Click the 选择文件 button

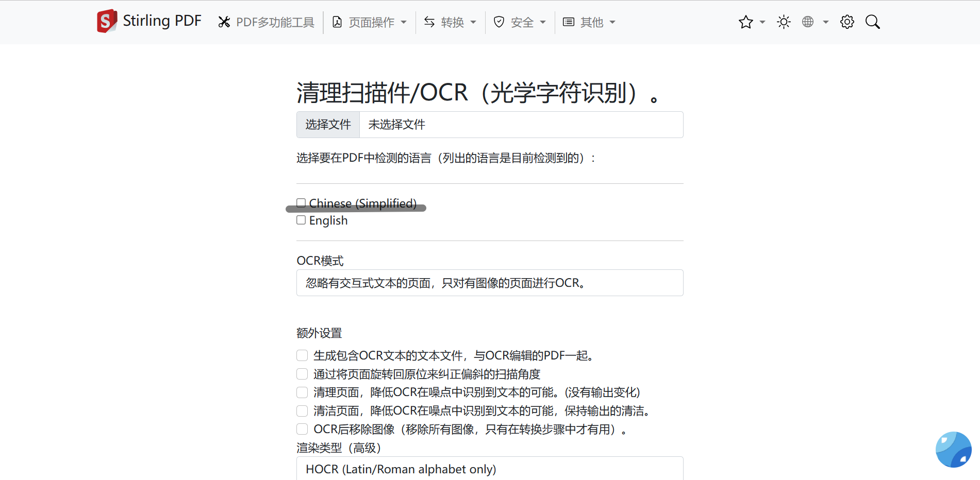pos(328,125)
